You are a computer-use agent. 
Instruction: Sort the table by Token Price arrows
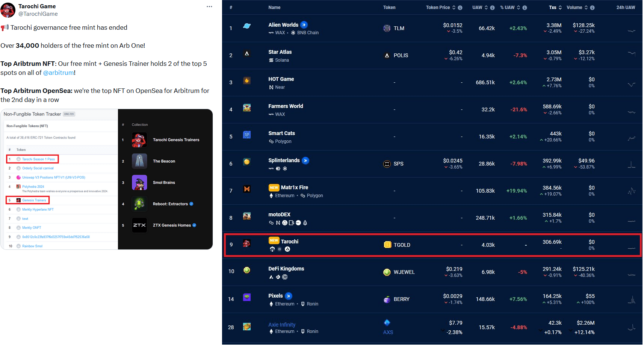[x=454, y=8]
